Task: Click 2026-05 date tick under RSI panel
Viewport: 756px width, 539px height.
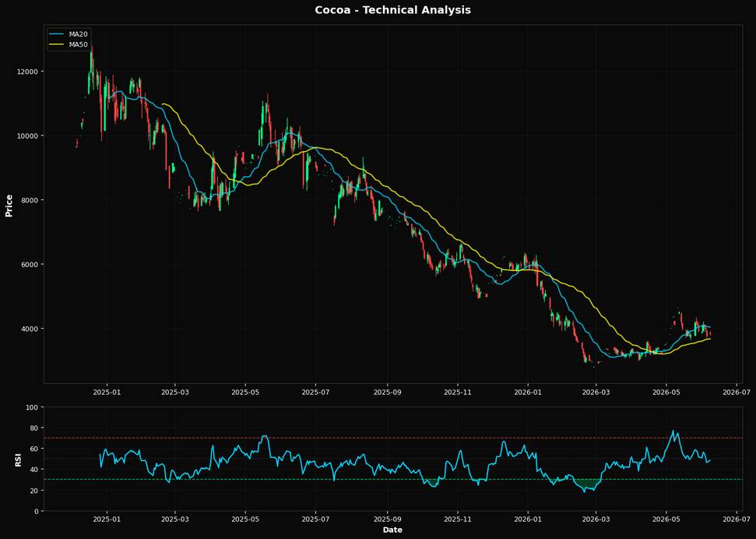Action: tap(666, 520)
